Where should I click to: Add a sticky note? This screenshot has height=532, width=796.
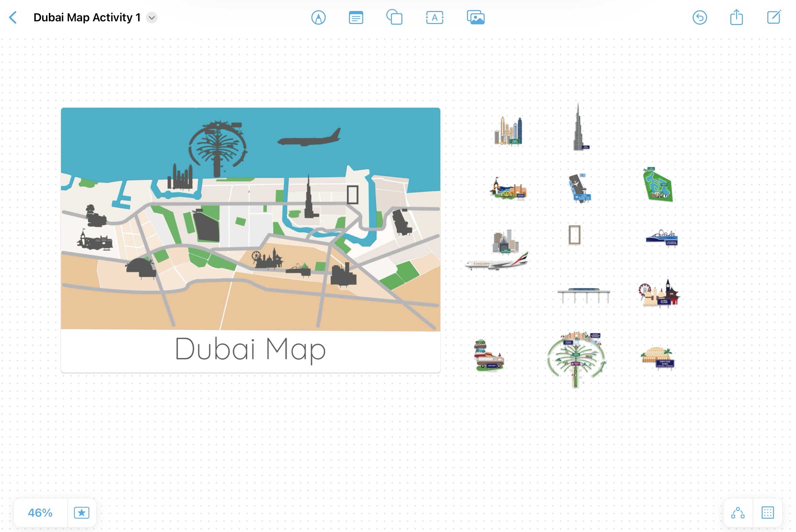pos(356,18)
